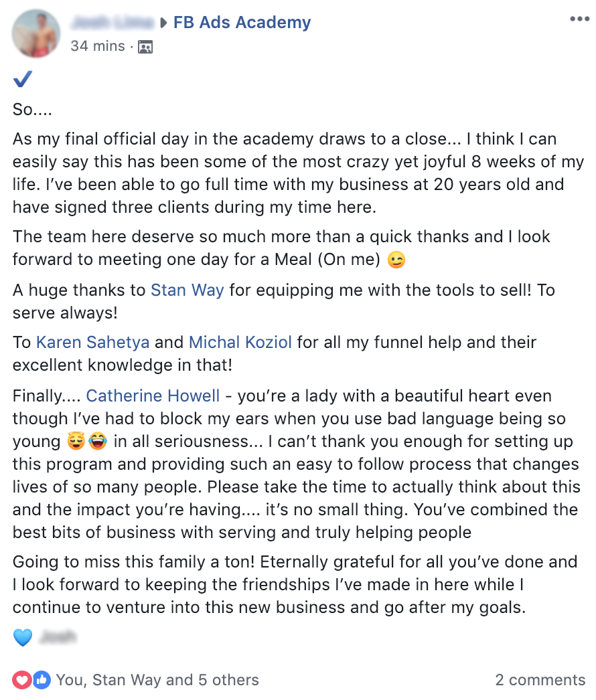The image size is (596, 700).
Task: Click the group members audience icon
Action: 145,47
